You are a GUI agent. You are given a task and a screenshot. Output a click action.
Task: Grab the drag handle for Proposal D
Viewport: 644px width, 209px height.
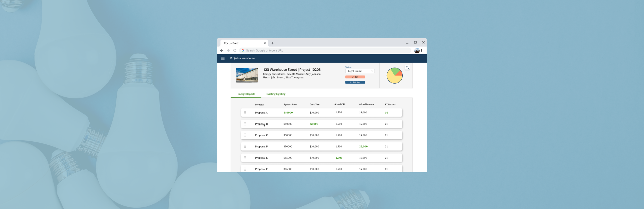[245, 147]
